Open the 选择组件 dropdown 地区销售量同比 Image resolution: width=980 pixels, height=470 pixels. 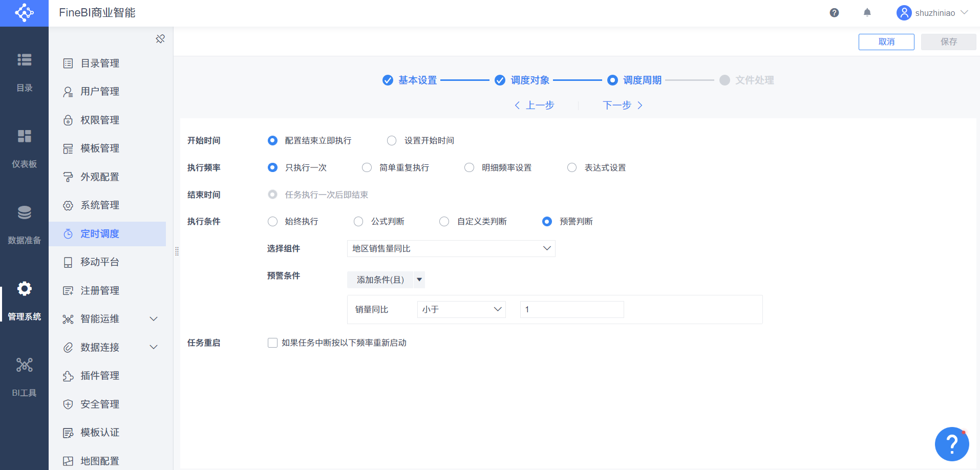[451, 249]
